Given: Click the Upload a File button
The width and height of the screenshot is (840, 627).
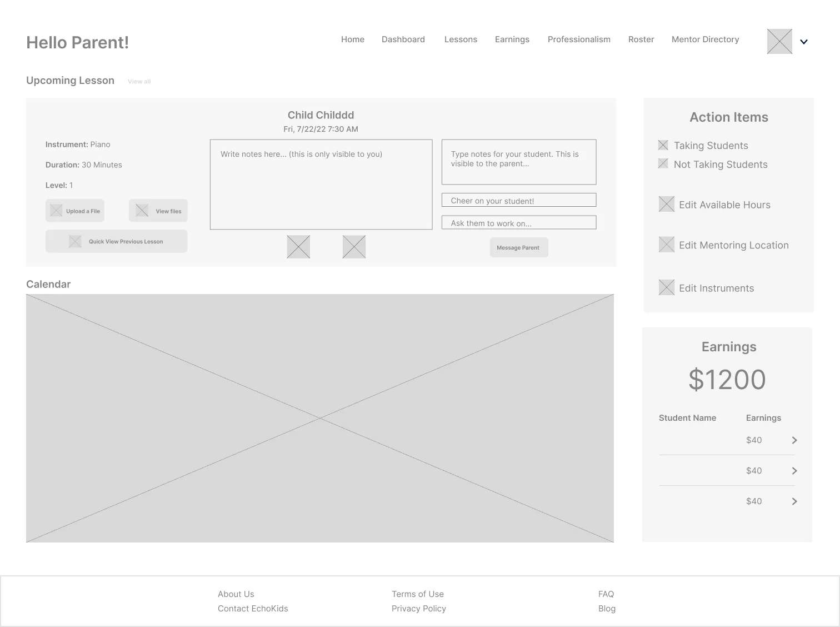Looking at the screenshot, I should [x=75, y=211].
